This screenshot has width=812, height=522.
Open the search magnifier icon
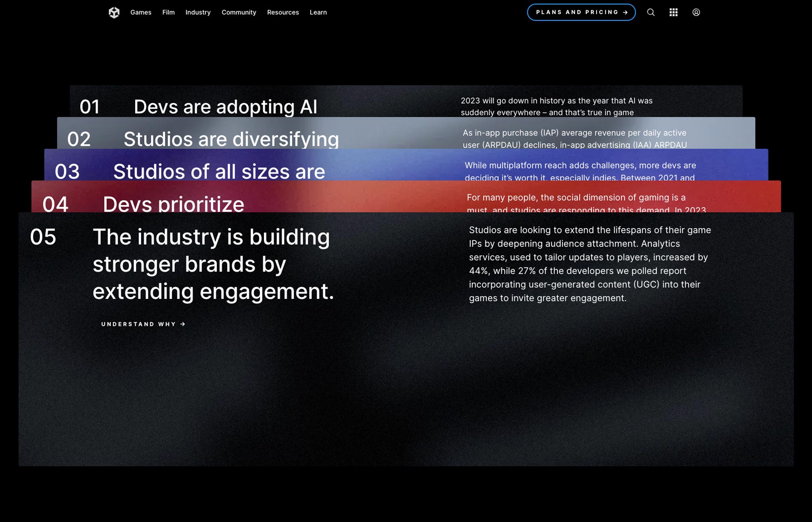click(650, 12)
